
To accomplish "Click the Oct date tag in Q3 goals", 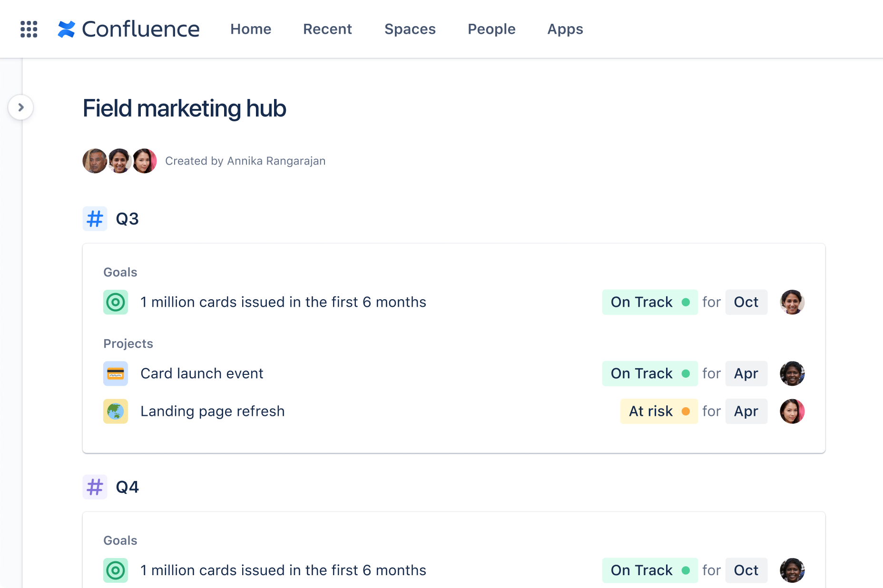I will point(746,302).
